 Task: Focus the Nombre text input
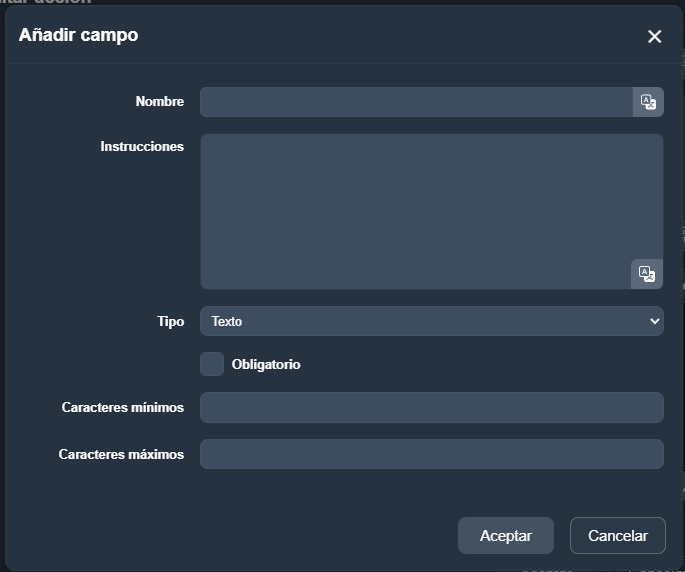click(x=416, y=102)
